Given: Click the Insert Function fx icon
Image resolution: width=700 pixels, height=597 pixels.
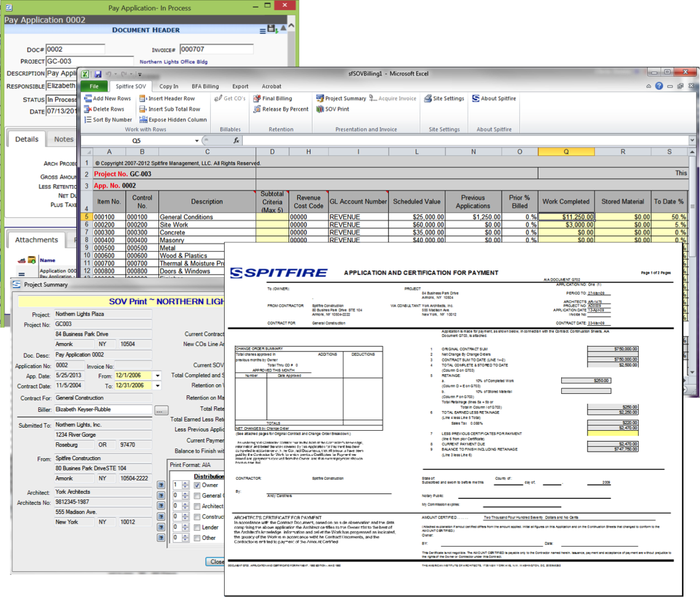Looking at the screenshot, I should (x=236, y=141).
